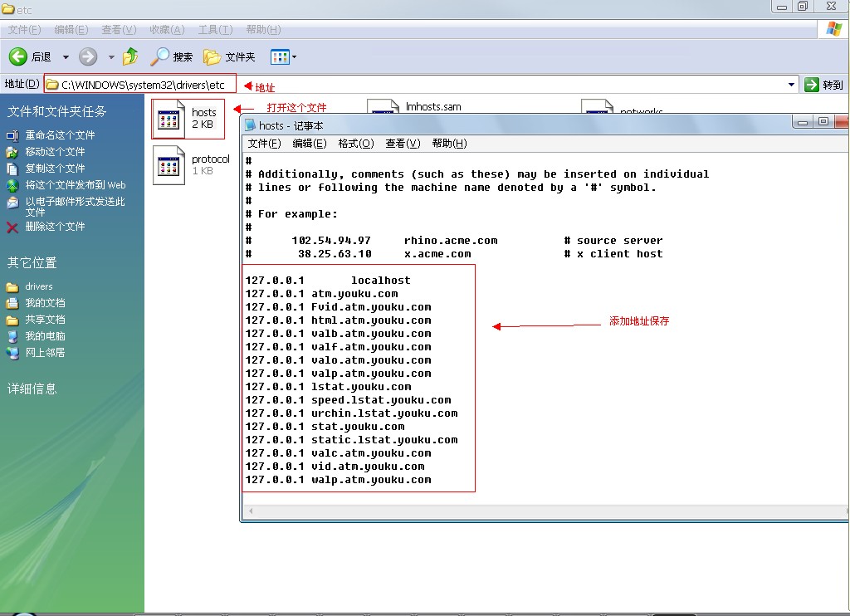The width and height of the screenshot is (850, 616).
Task: Click the My Documents icon in sidebar
Action: click(12, 303)
